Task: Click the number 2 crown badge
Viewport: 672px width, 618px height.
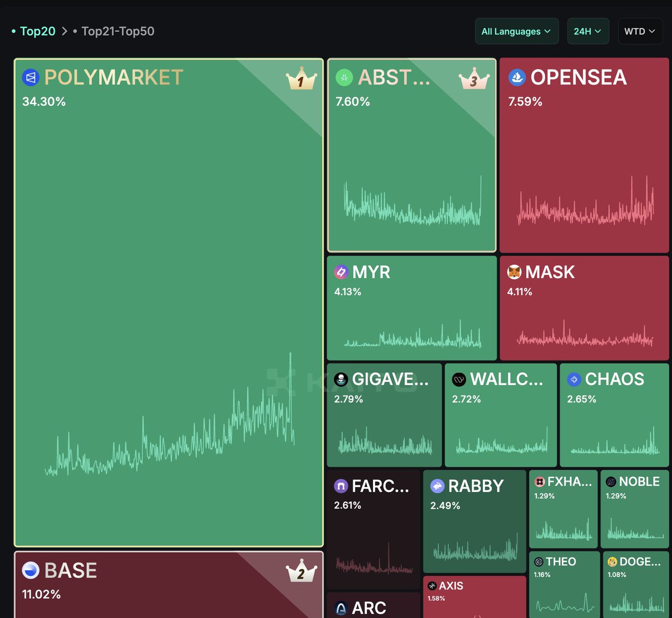Action: coord(301,570)
